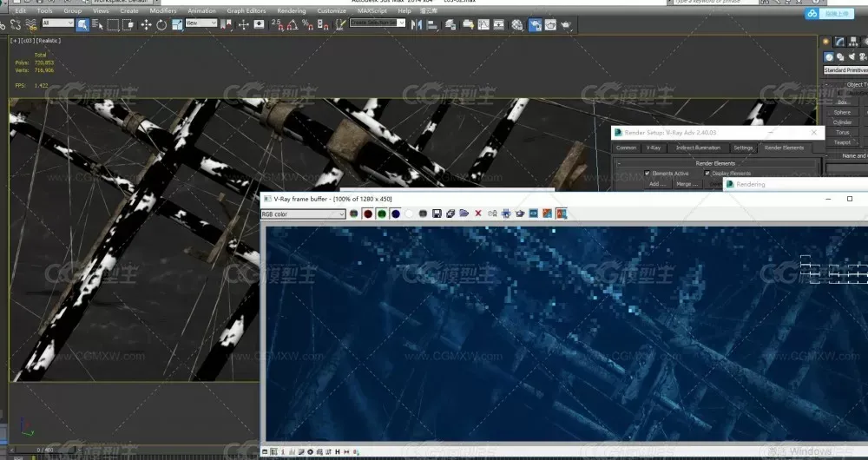Viewport: 868px width, 460px height.
Task: Open the Rendering menu
Action: [291, 10]
